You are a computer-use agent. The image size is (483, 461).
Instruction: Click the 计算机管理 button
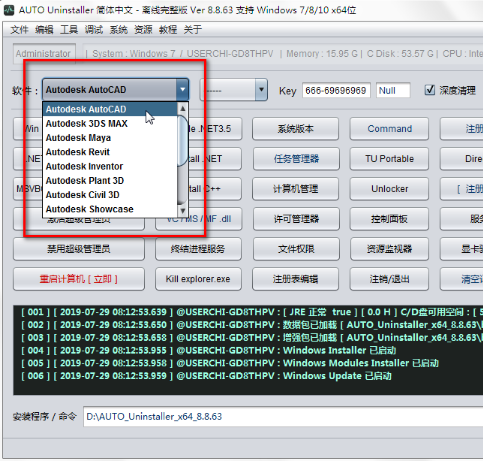[296, 189]
